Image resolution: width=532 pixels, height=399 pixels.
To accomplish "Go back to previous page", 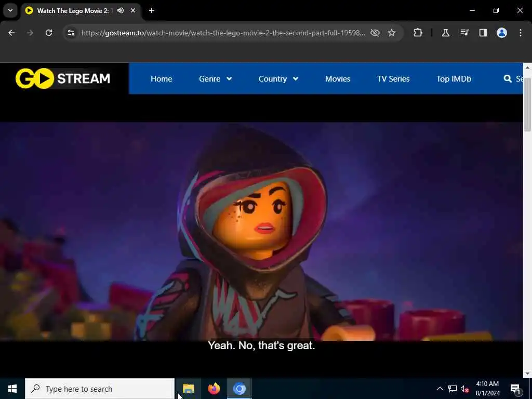I will click(11, 33).
